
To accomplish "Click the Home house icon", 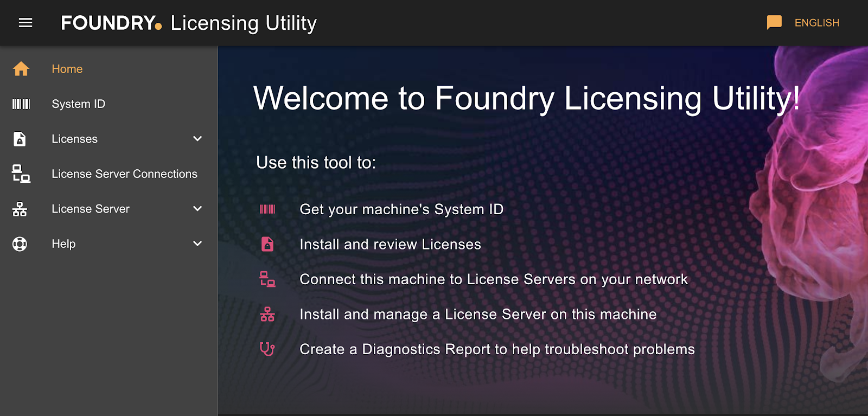I will (21, 69).
